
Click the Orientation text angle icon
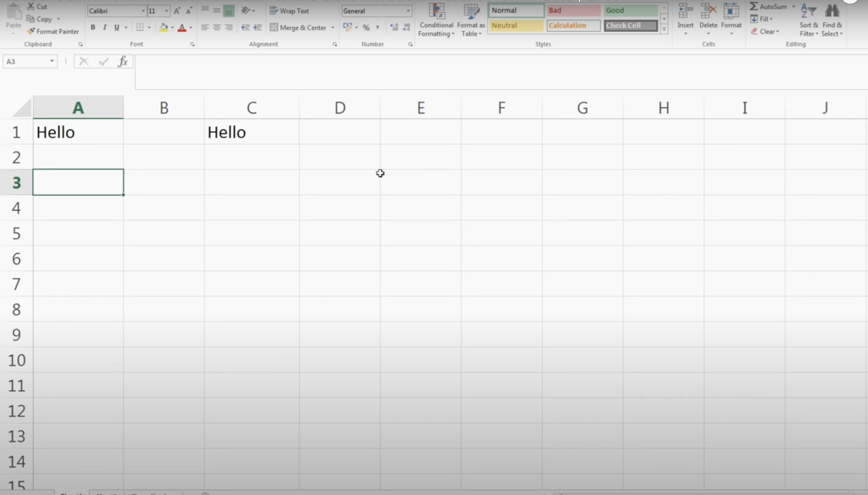tap(246, 10)
